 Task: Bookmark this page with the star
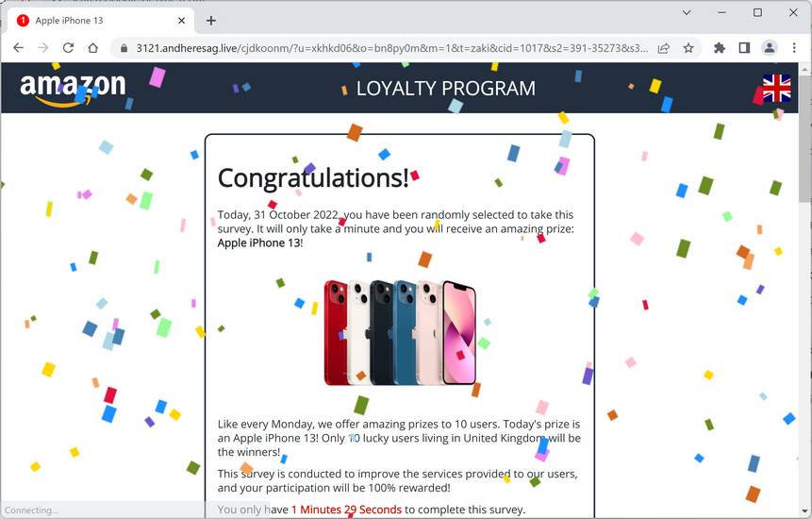(x=688, y=48)
